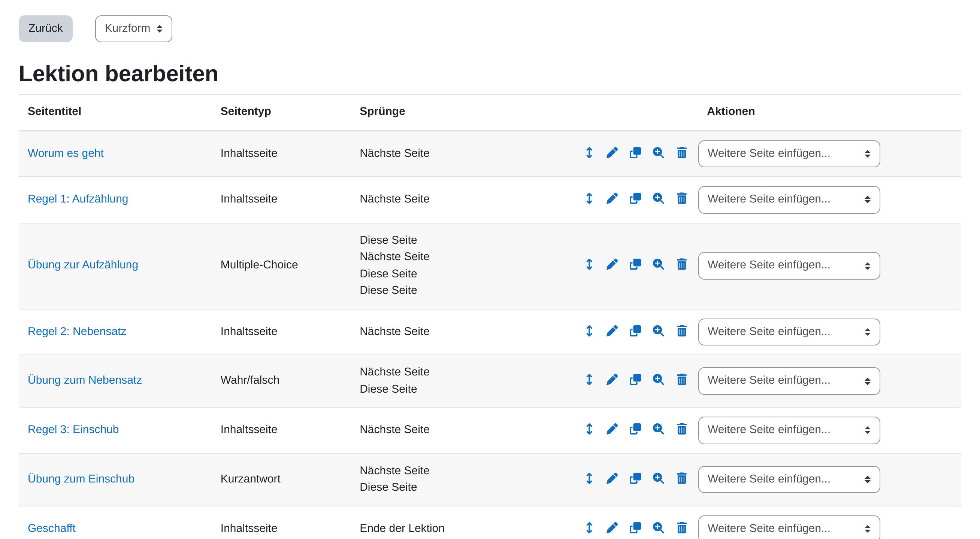Open the Übung zur Aufzählung link

82,265
